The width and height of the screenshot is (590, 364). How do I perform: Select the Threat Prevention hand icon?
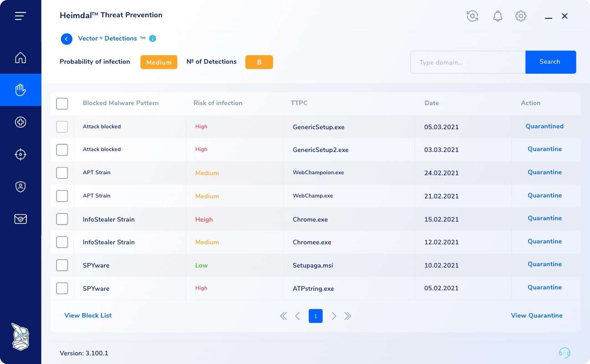pyautogui.click(x=20, y=90)
